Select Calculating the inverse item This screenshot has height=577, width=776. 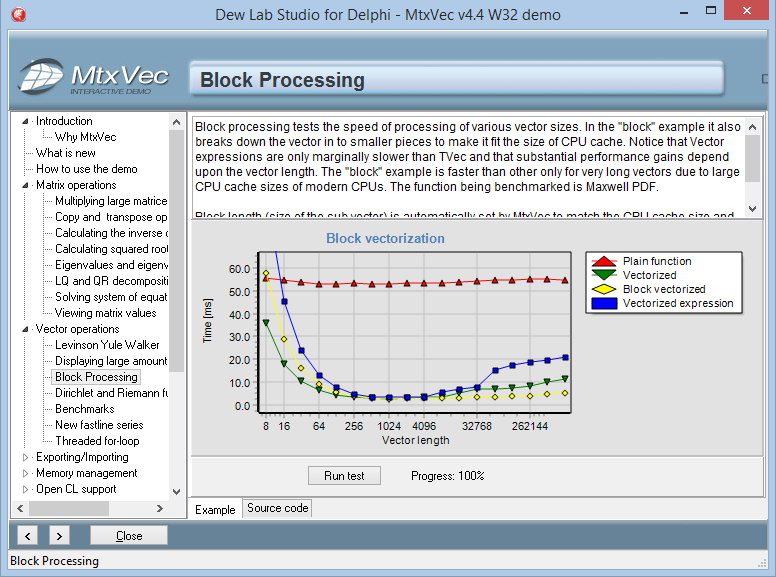[111, 233]
